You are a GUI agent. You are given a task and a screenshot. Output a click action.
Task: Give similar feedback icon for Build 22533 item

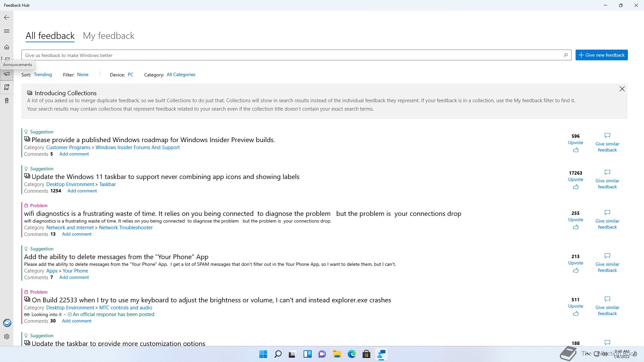click(x=607, y=299)
